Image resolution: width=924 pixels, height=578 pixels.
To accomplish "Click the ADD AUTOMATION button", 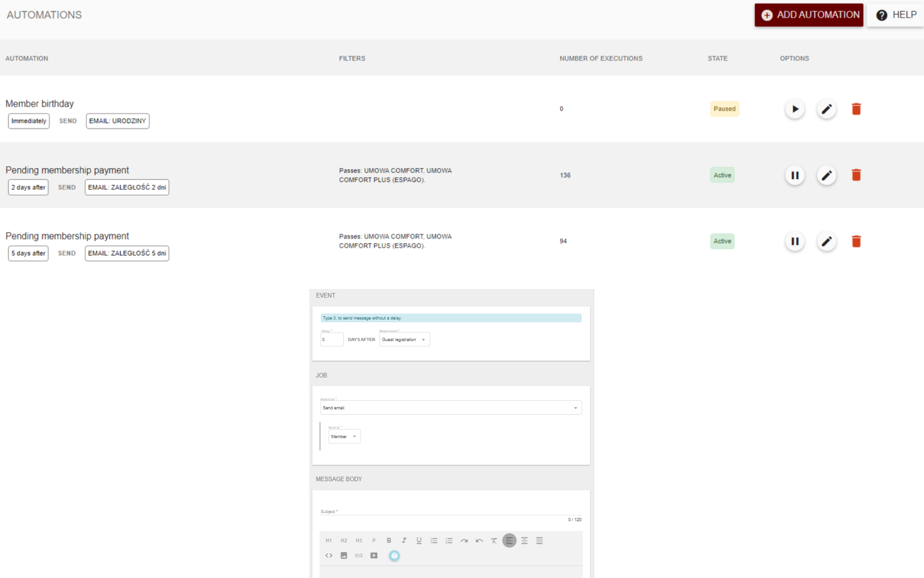I will click(x=809, y=15).
